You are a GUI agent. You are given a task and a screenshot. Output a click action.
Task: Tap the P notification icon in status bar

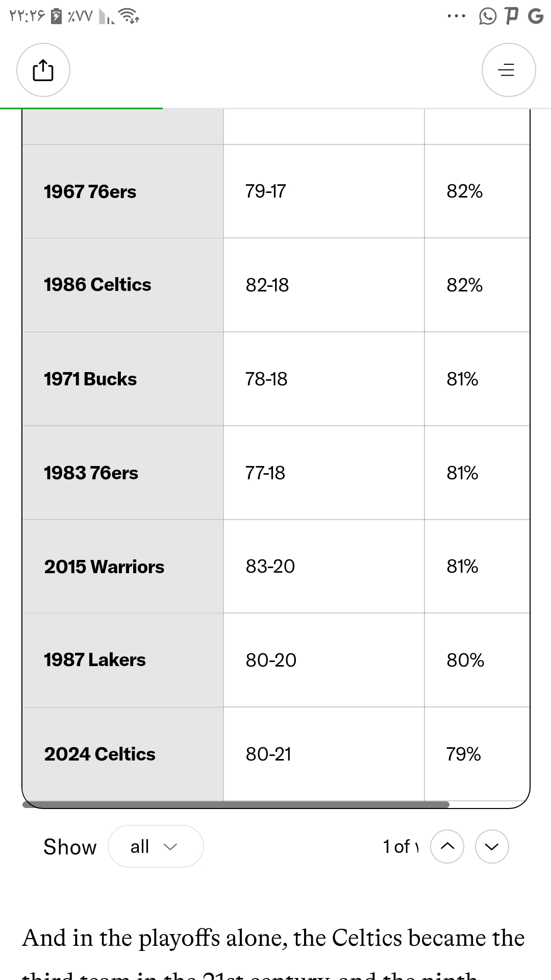[x=511, y=16]
